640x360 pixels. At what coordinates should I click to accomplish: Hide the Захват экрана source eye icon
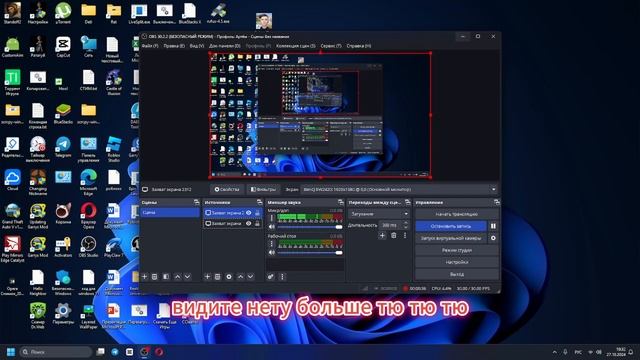pos(249,224)
